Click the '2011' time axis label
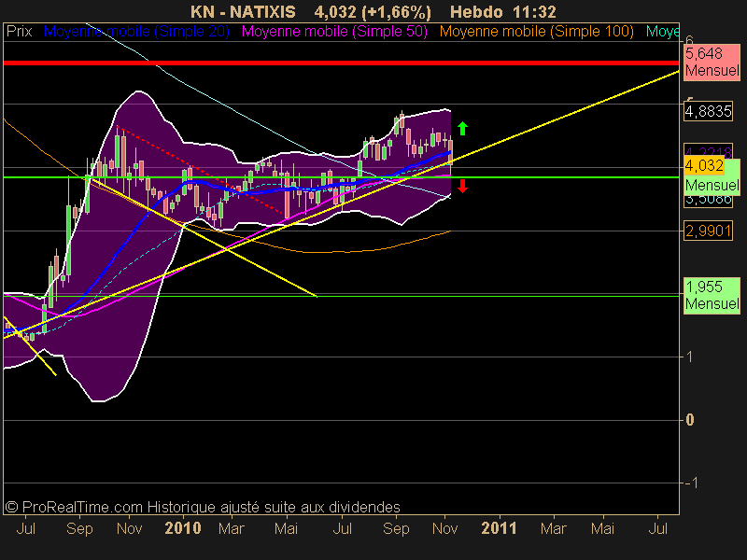 [x=499, y=528]
